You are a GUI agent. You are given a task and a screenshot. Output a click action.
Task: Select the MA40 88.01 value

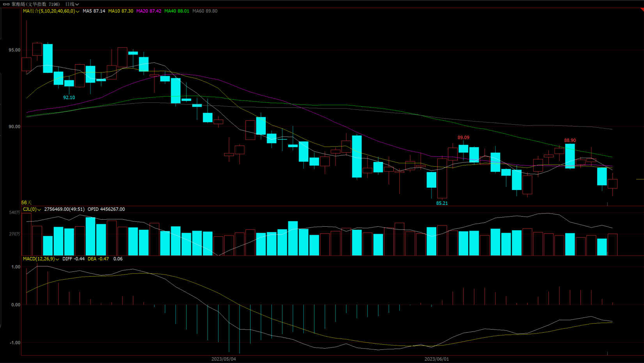(x=177, y=11)
